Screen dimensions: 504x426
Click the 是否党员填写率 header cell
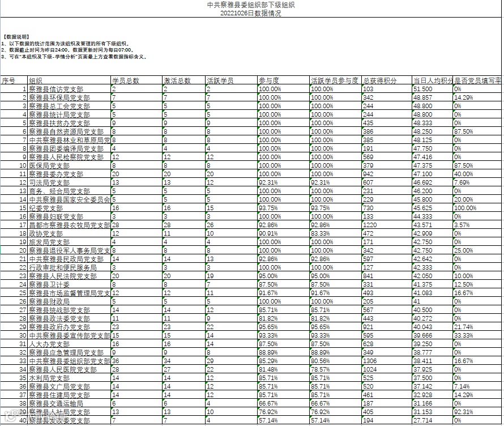(x=477, y=80)
